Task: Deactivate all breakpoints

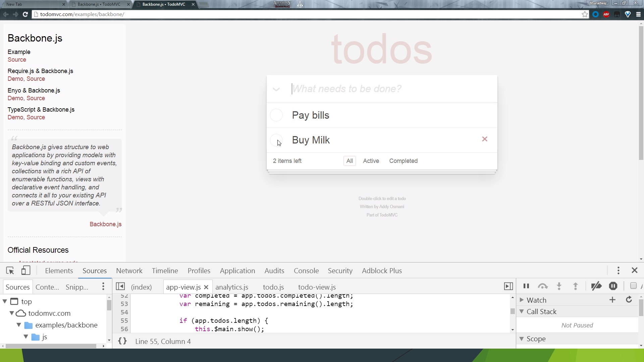Action: (596, 286)
